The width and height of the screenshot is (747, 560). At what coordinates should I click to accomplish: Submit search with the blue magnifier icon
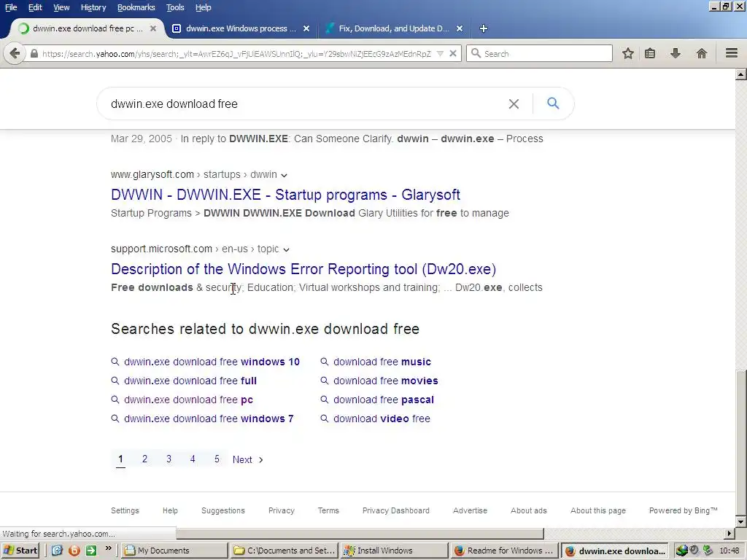point(553,104)
